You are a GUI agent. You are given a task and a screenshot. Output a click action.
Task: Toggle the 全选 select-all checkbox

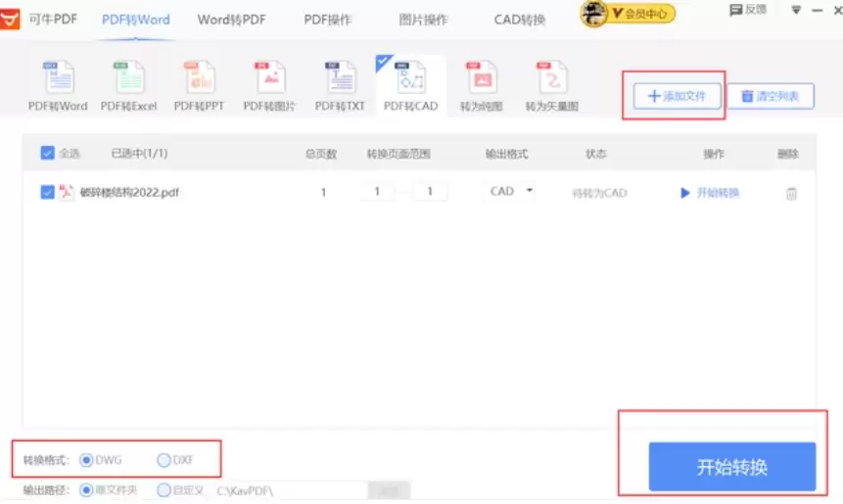click(x=47, y=154)
